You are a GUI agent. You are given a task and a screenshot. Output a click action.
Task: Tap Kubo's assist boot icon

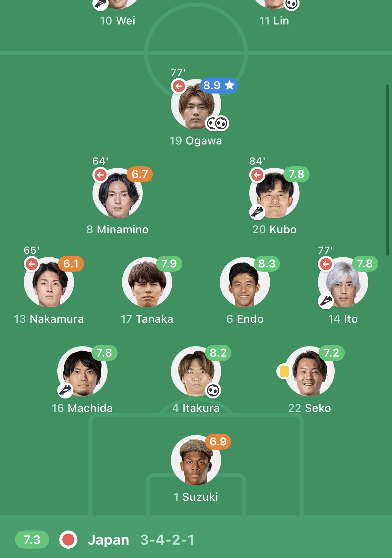(x=257, y=212)
